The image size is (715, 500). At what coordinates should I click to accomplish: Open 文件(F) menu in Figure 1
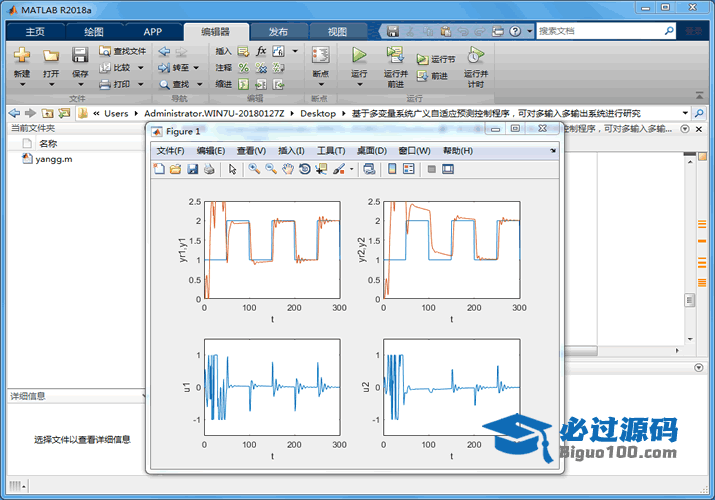pos(170,151)
